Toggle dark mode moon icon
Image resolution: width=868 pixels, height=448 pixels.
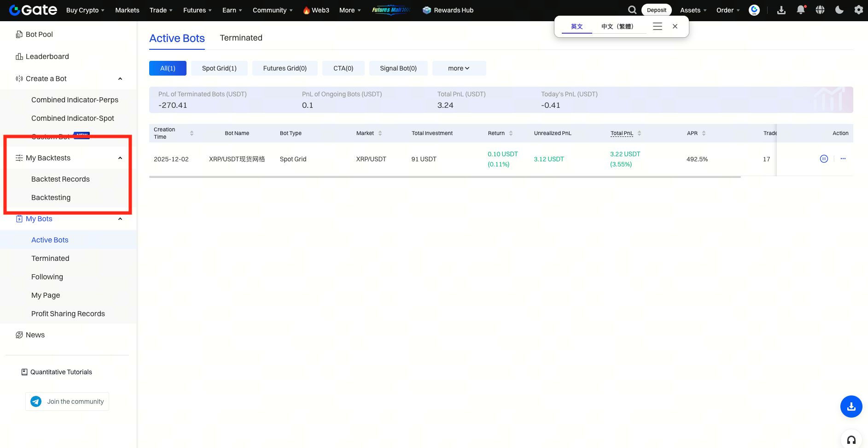(x=839, y=10)
